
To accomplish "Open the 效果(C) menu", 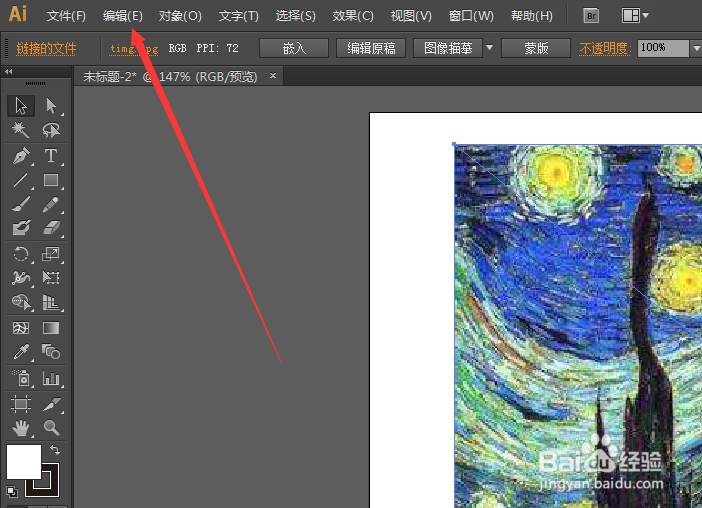I will coord(353,16).
